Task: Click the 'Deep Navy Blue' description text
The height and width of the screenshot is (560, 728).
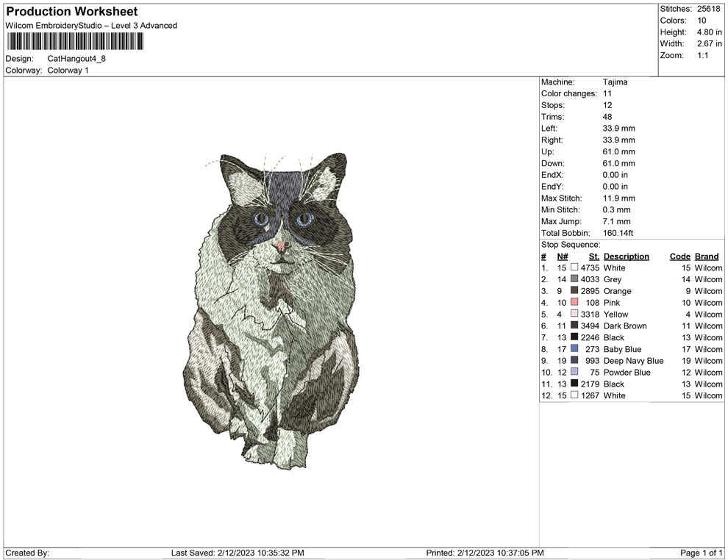Action: point(634,361)
